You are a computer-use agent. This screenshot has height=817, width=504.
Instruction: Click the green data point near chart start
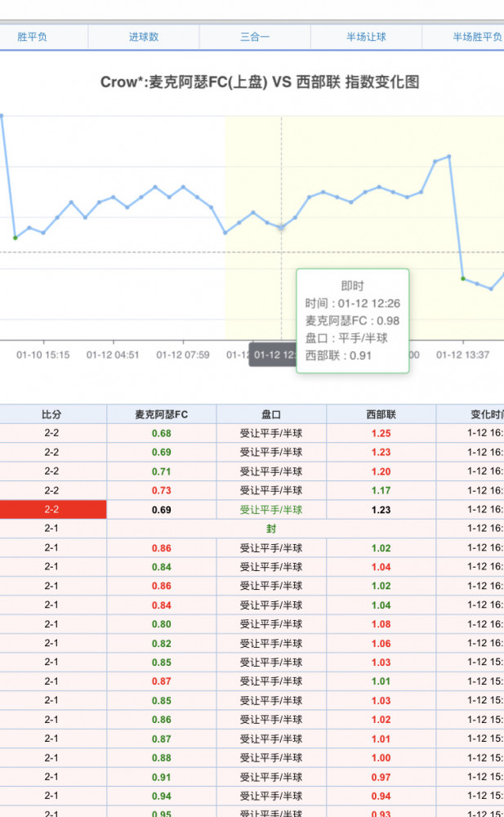(16, 238)
